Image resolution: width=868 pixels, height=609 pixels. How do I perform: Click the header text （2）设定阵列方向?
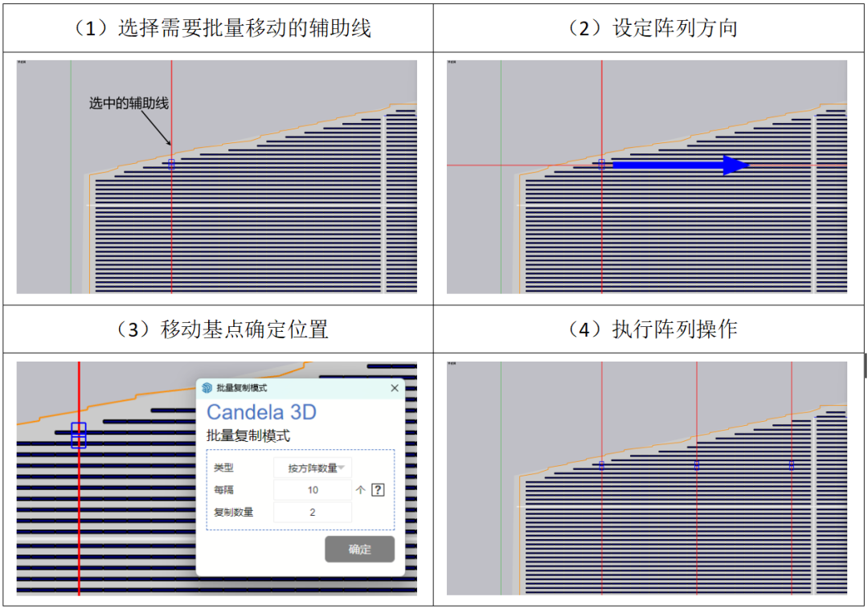(x=652, y=27)
